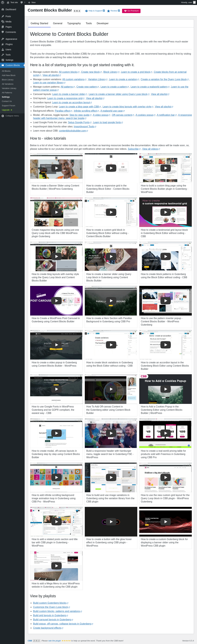
Task: Click the WordPress logo icon in admin bar
Action: [x=3, y=2]
